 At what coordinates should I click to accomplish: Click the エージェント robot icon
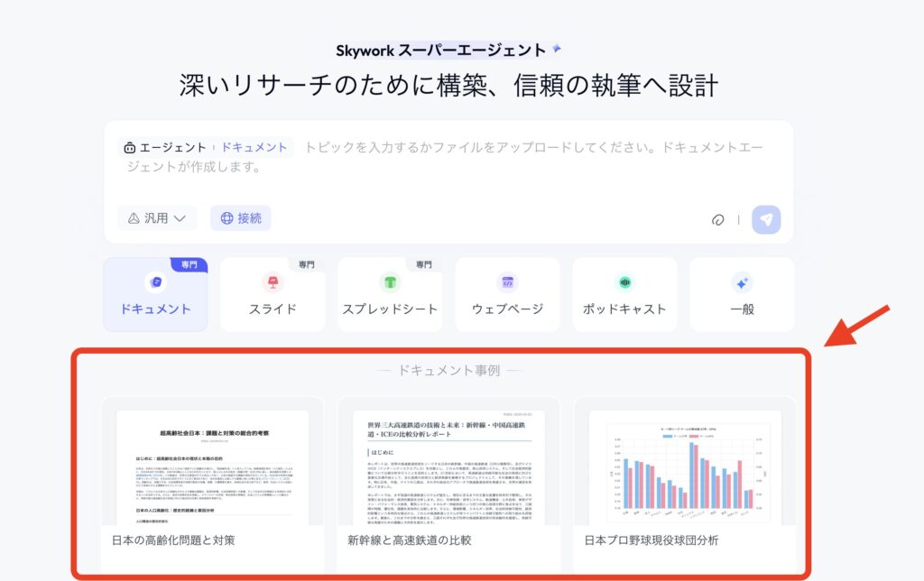[x=130, y=147]
